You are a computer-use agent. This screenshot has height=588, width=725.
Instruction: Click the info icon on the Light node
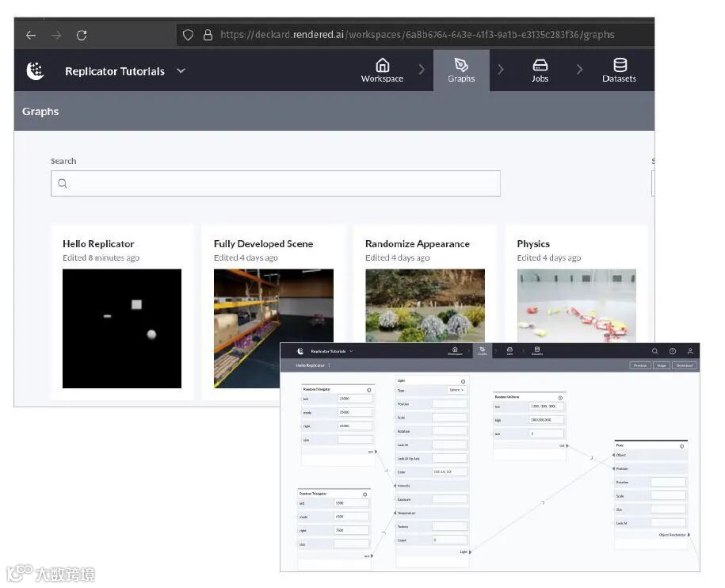(463, 381)
